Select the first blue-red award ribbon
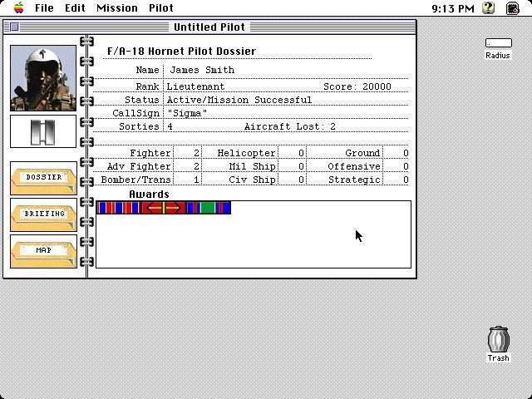 (118, 208)
